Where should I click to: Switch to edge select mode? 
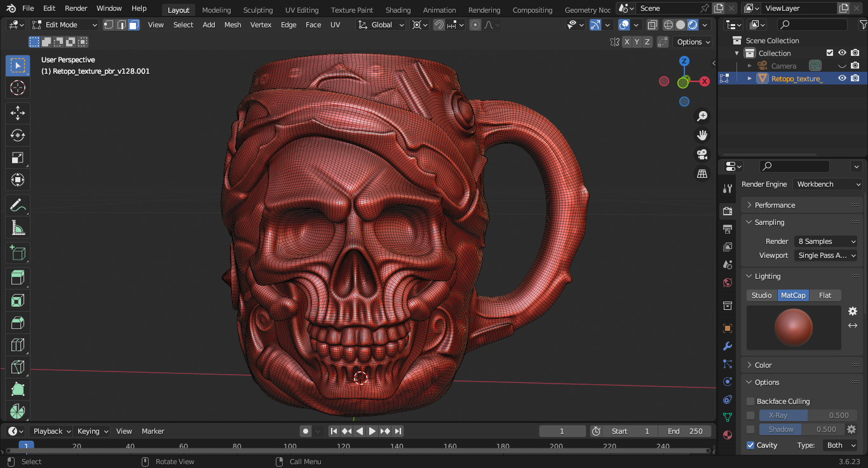(121, 25)
